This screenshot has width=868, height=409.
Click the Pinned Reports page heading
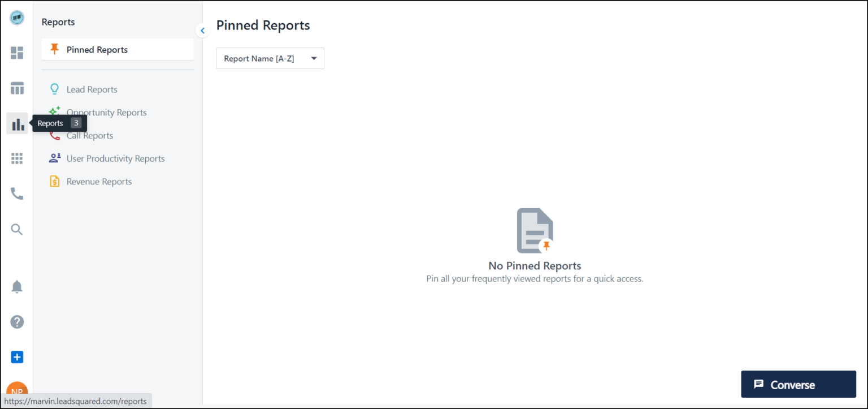tap(263, 25)
